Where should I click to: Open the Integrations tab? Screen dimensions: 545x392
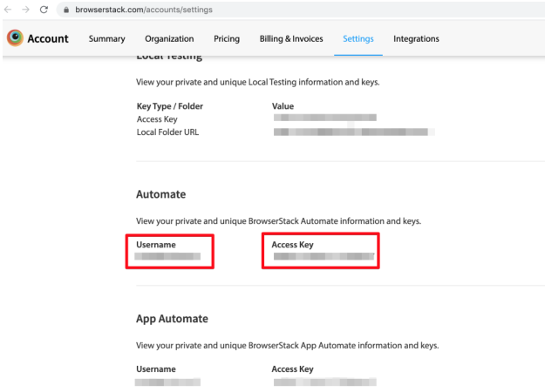[416, 38]
